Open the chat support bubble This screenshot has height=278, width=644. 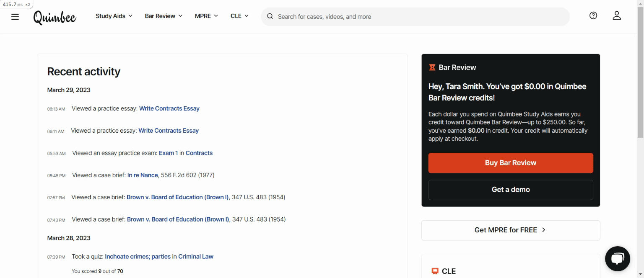point(618,259)
